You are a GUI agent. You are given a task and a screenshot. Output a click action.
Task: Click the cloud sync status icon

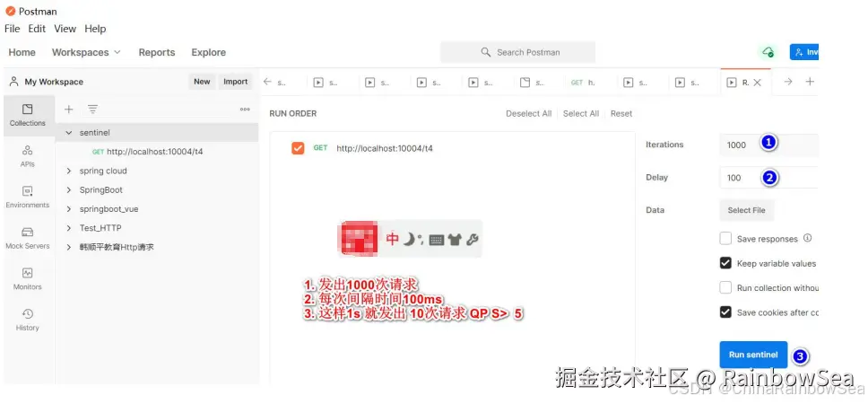pyautogui.click(x=768, y=52)
